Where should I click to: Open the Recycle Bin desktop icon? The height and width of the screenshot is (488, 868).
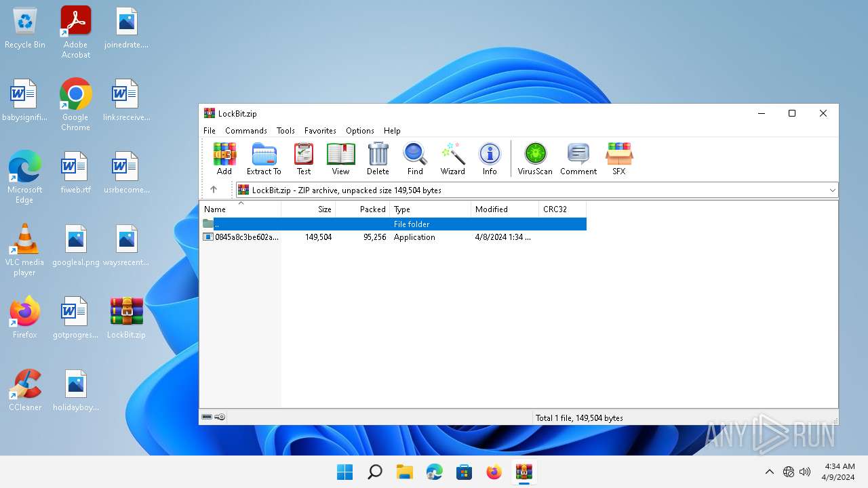click(x=25, y=28)
